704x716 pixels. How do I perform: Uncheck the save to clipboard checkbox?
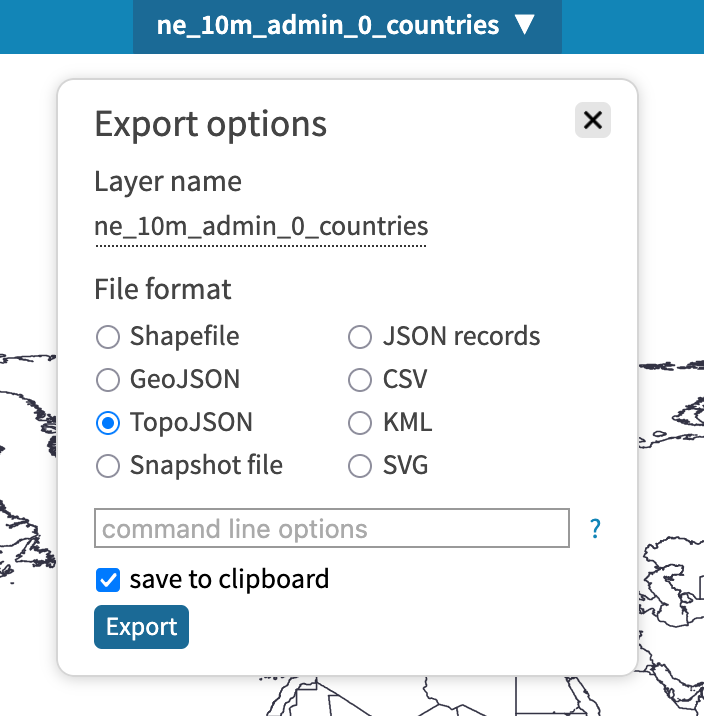point(108,580)
